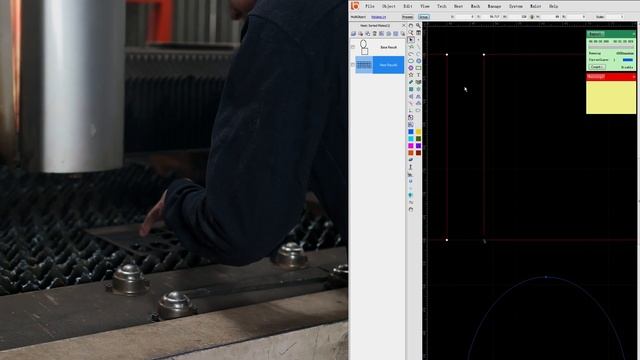Open the Help menu
Viewport: 640px width, 360px height.
tap(553, 6)
